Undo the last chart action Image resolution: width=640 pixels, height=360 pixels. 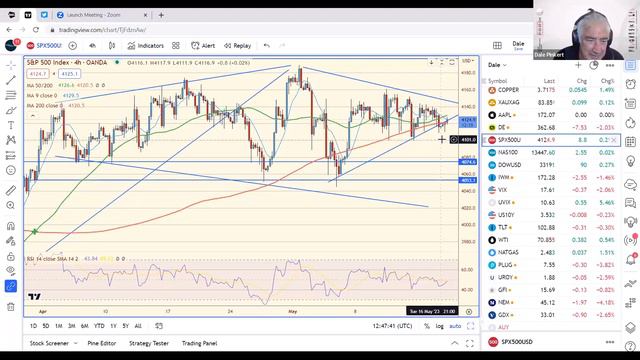(x=267, y=46)
